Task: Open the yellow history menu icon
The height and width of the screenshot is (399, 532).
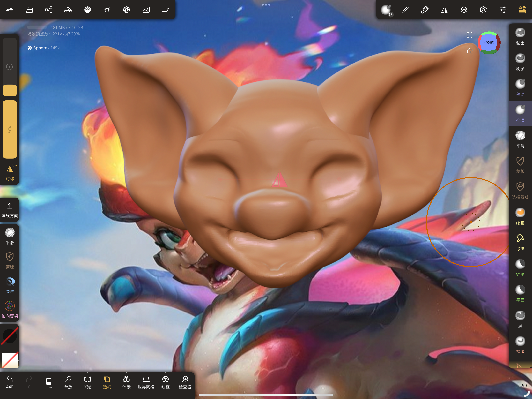Action: (522, 10)
